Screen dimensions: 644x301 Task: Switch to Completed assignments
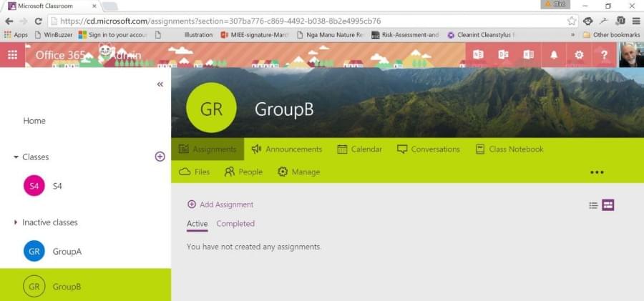(x=235, y=224)
